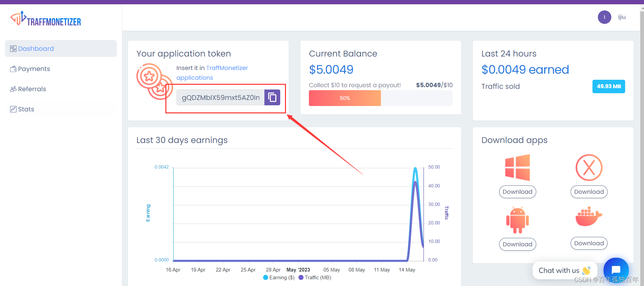Image resolution: width=644 pixels, height=286 pixels.
Task: Click the Windows app logo icon
Action: pyautogui.click(x=517, y=168)
